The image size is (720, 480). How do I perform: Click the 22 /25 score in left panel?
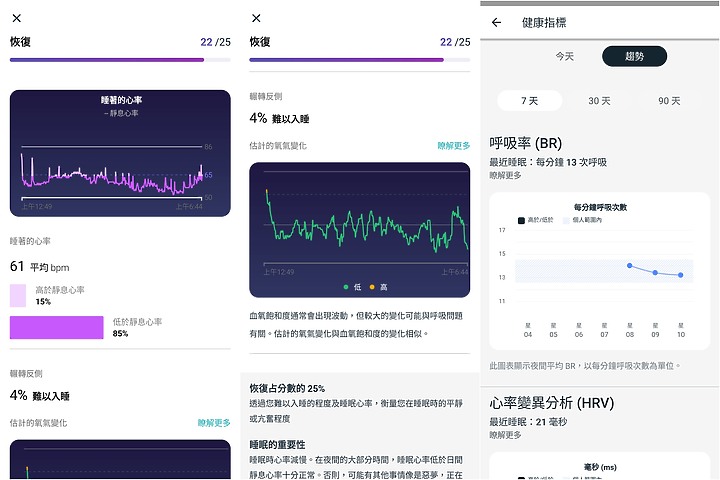click(215, 42)
